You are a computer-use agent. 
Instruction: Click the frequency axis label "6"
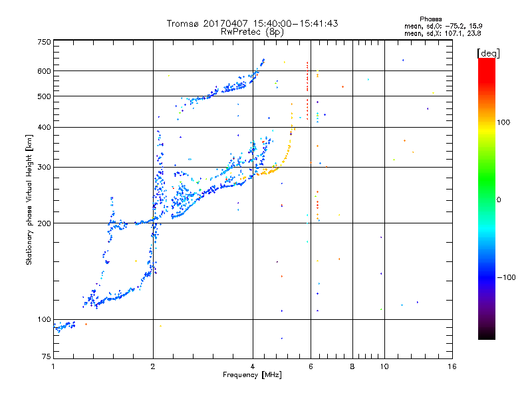(311, 366)
